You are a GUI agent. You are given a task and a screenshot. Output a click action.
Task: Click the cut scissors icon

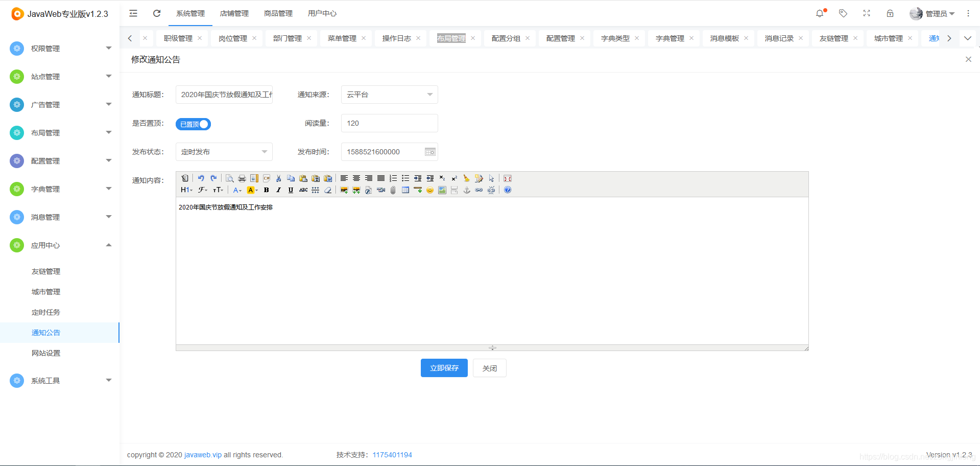(x=279, y=178)
